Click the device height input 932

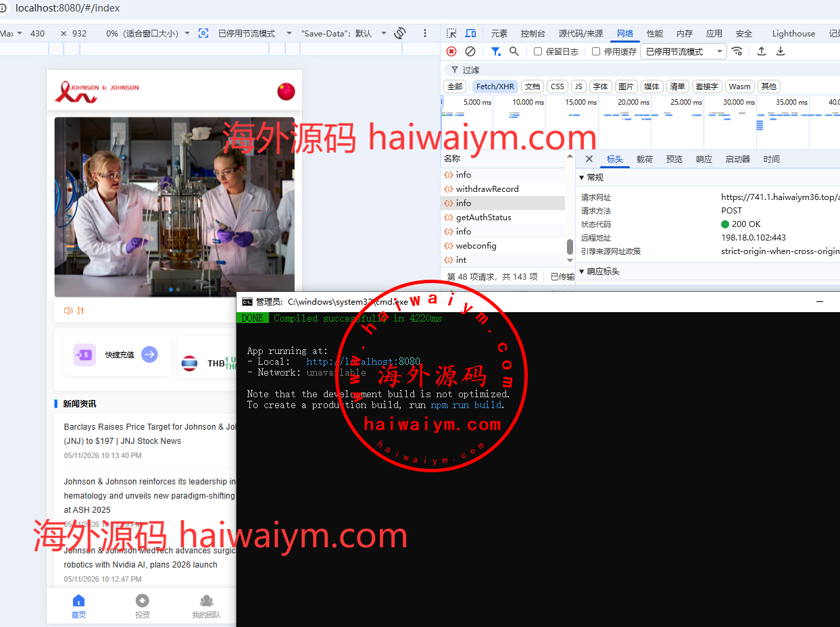pos(80,33)
